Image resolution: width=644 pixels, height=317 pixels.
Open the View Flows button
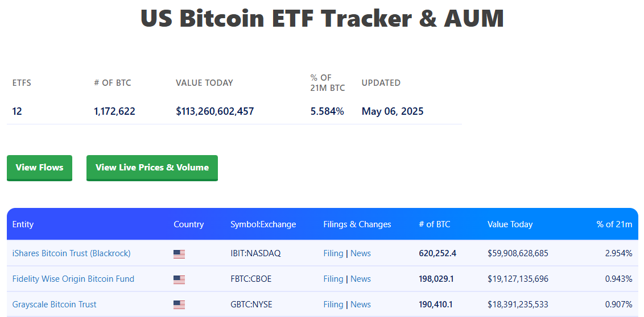coord(39,168)
